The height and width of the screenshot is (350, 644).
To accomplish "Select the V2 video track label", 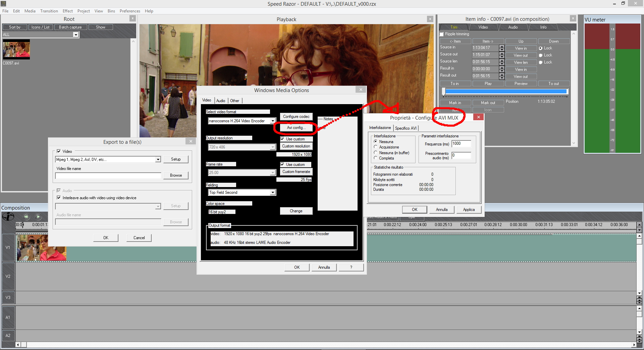I will click(x=8, y=276).
